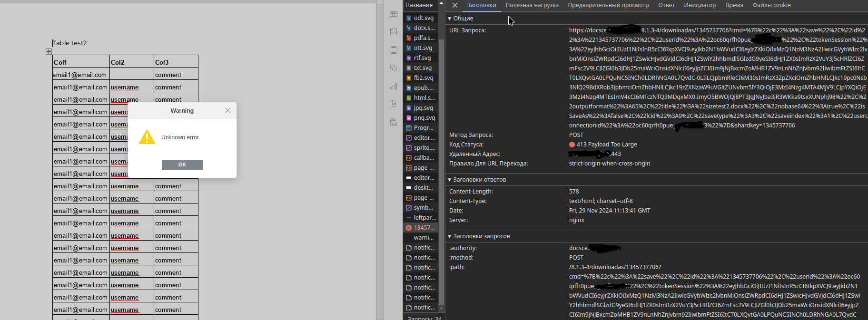
Task: Open the text art settings icon
Action: (x=394, y=104)
